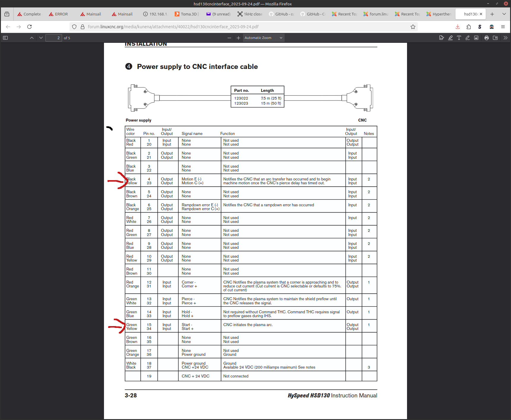Screen dimensions: 511x420
Task: Select the freehand draw tool
Action: click(468, 38)
